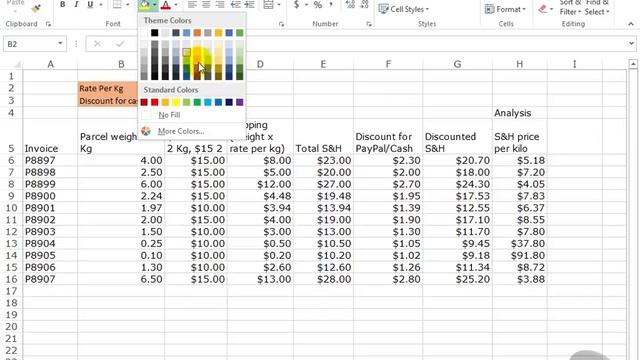Image resolution: width=640 pixels, height=360 pixels.
Task: Align text right
Action: (x=220, y=4)
